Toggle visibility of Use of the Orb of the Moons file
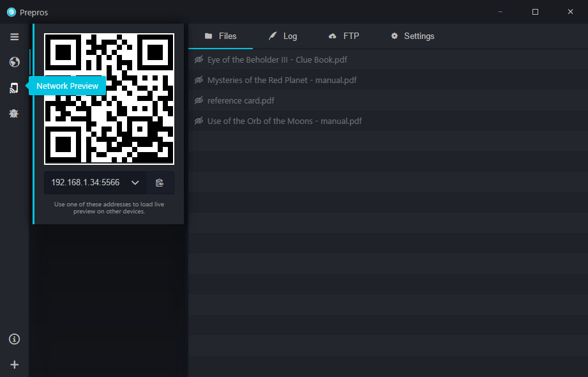588x377 pixels. (x=199, y=121)
